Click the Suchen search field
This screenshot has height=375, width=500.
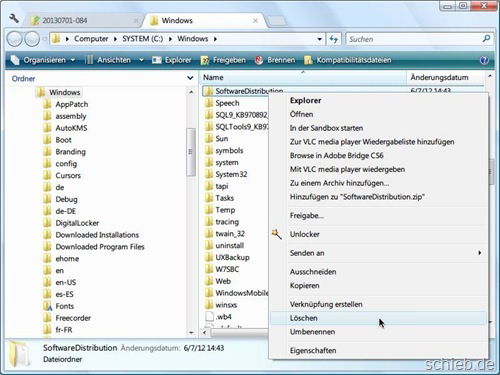coord(413,39)
